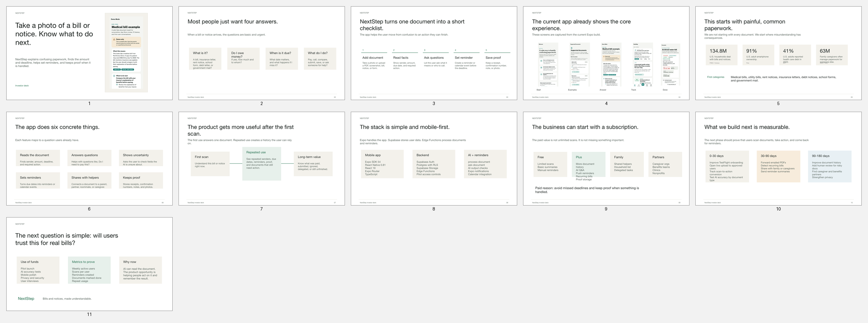
Task: Click the blue '90-180 days' roadmap card
Action: (x=830, y=167)
